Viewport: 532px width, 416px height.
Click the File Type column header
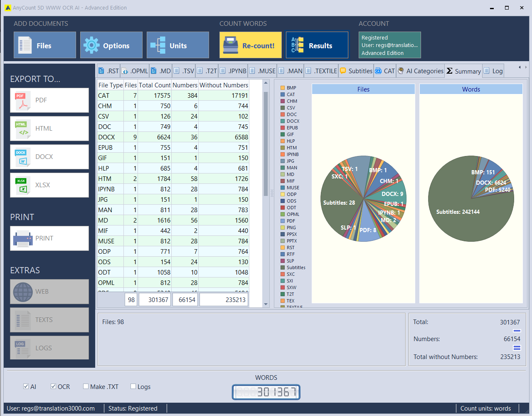pyautogui.click(x=111, y=85)
